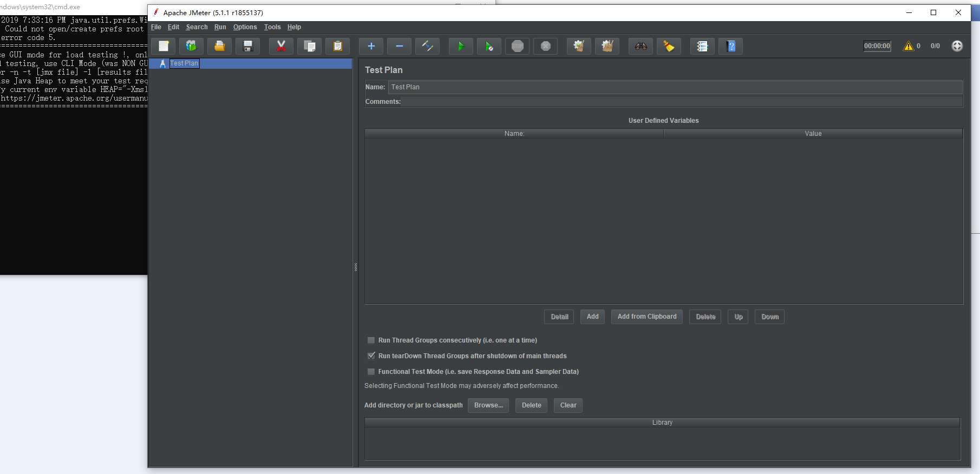This screenshot has width=980, height=474.
Task: Click Add from Clipboard button
Action: click(x=647, y=317)
